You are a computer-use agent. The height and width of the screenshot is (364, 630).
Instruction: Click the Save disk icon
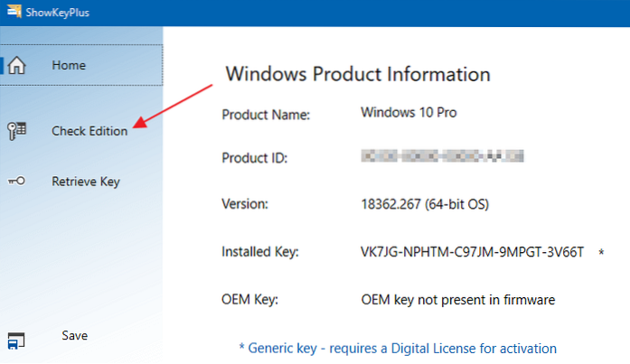[x=16, y=341]
